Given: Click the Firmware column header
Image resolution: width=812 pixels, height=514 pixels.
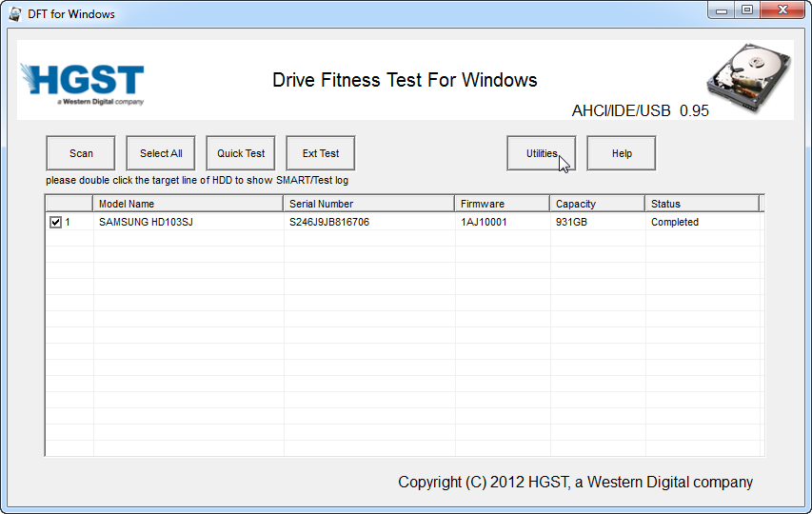Looking at the screenshot, I should pos(503,204).
